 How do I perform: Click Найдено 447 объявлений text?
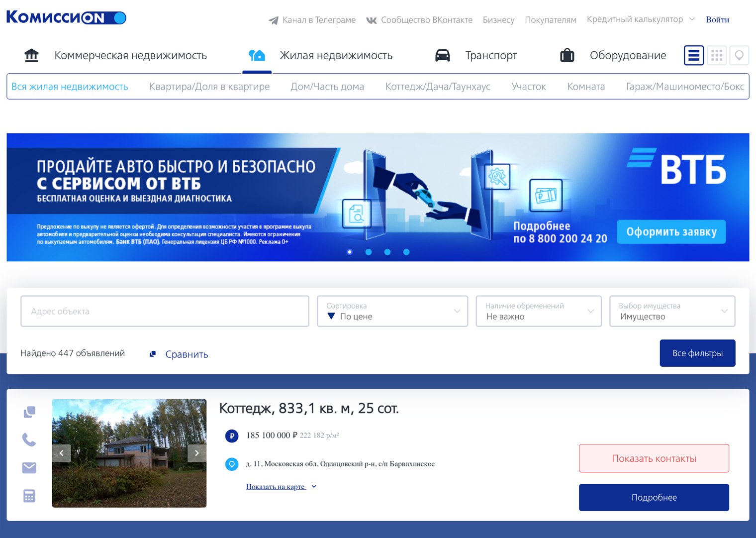[x=73, y=353]
